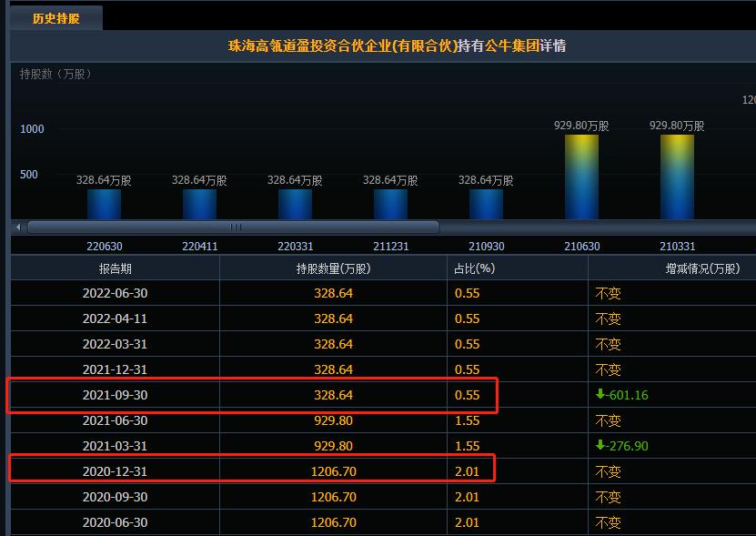Select the 2022-06-30 date cell
Screen dimensions: 756x536
tap(115, 293)
